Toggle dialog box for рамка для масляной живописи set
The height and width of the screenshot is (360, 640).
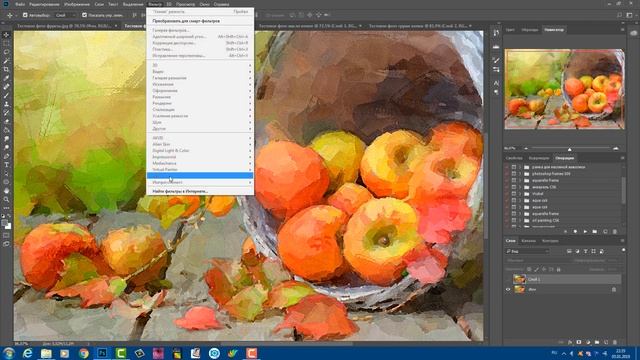point(514,167)
